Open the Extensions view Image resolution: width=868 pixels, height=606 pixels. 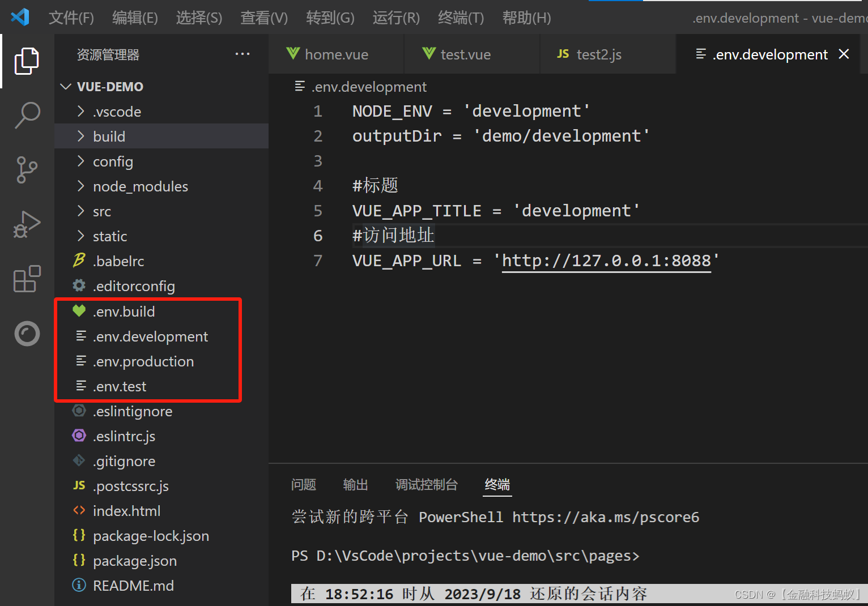point(27,279)
